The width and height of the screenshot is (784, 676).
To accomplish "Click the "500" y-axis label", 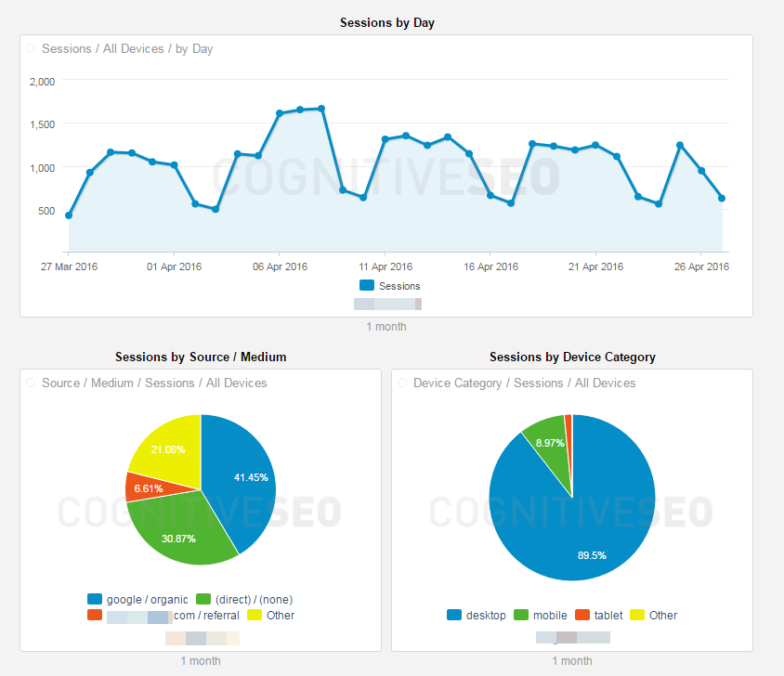I will [x=46, y=211].
